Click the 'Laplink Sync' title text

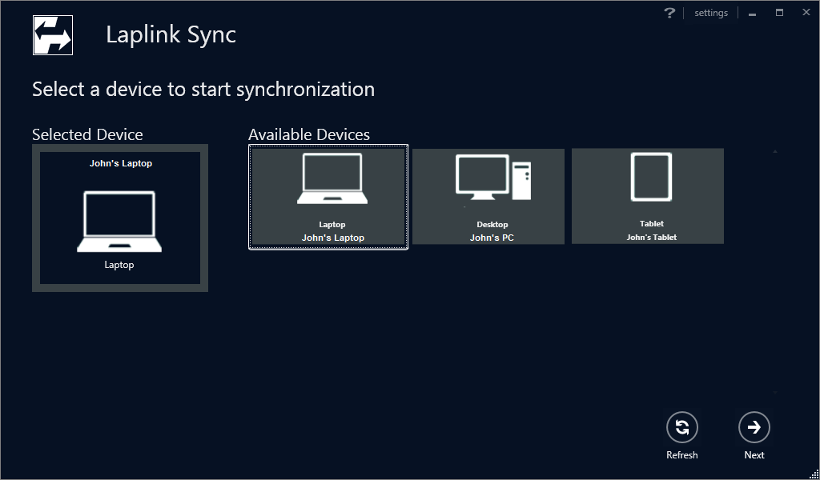coord(171,34)
